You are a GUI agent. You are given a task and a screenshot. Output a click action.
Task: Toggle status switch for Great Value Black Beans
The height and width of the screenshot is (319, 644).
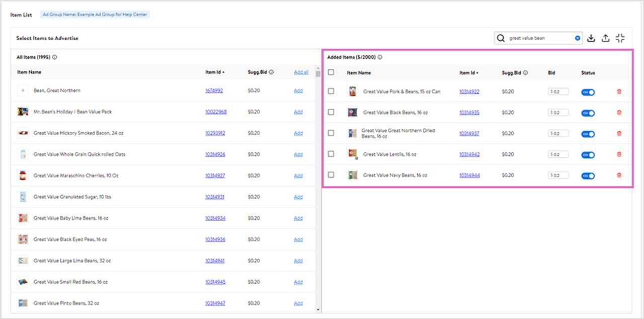[x=588, y=113]
